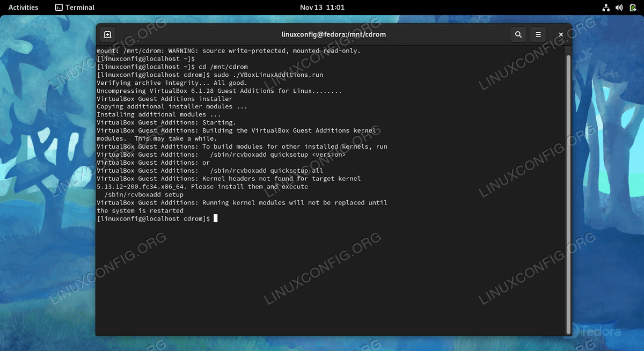
Task: Click the window title linuxconfig@fedora:/mnt/cdrom
Action: 334,34
